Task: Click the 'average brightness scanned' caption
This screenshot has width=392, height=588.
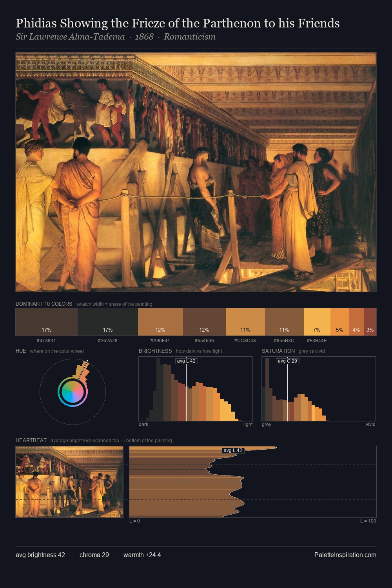Action: coord(111,441)
